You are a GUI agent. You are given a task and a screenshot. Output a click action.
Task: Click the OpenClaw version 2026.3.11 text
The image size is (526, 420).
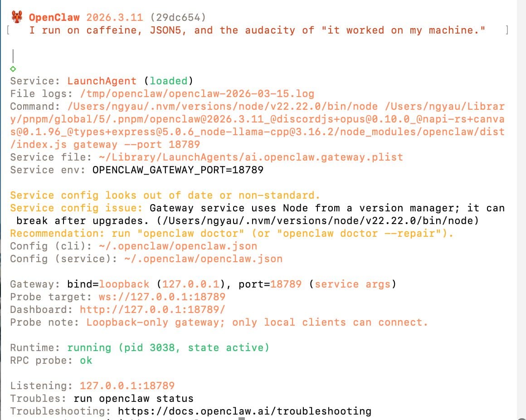point(115,17)
